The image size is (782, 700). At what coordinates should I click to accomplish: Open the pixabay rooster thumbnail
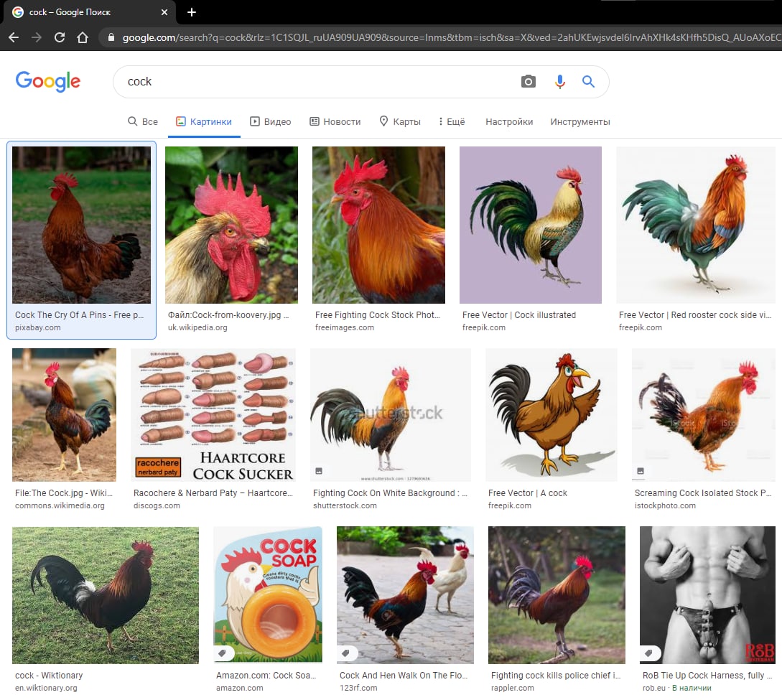coord(81,225)
